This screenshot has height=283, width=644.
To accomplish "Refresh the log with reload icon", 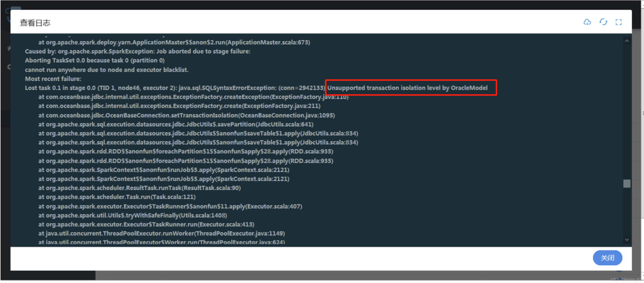I will [603, 22].
